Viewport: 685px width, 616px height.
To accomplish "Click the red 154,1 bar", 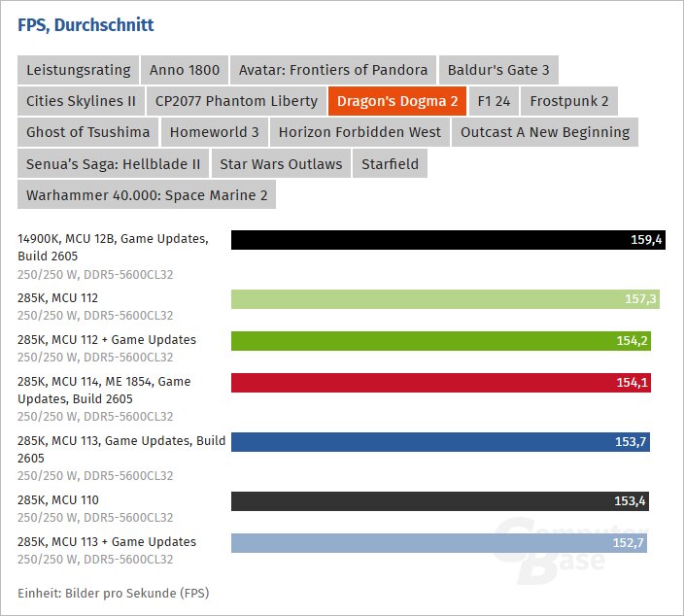I will [x=441, y=383].
